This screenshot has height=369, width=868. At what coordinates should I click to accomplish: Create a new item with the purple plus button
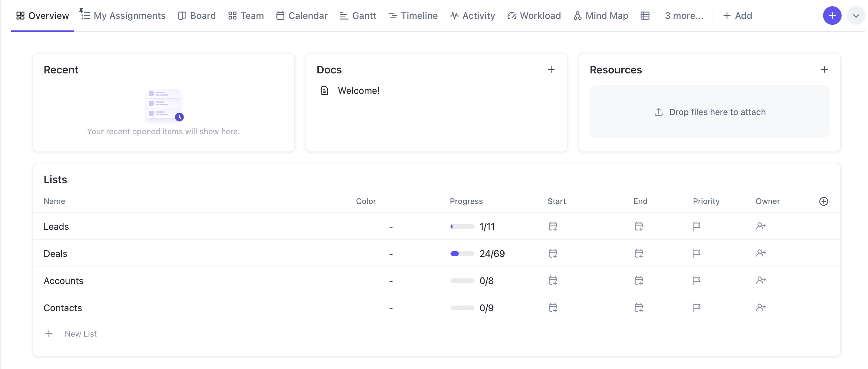(x=832, y=16)
